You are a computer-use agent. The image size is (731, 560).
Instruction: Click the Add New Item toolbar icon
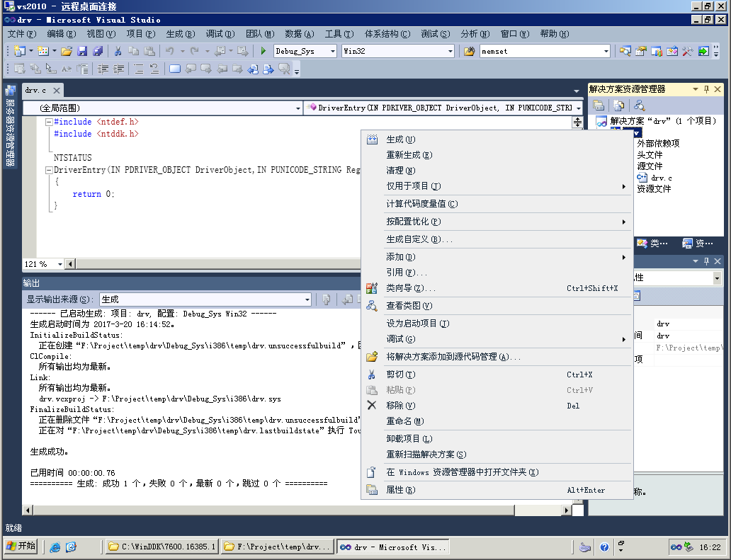pyautogui.click(x=43, y=51)
